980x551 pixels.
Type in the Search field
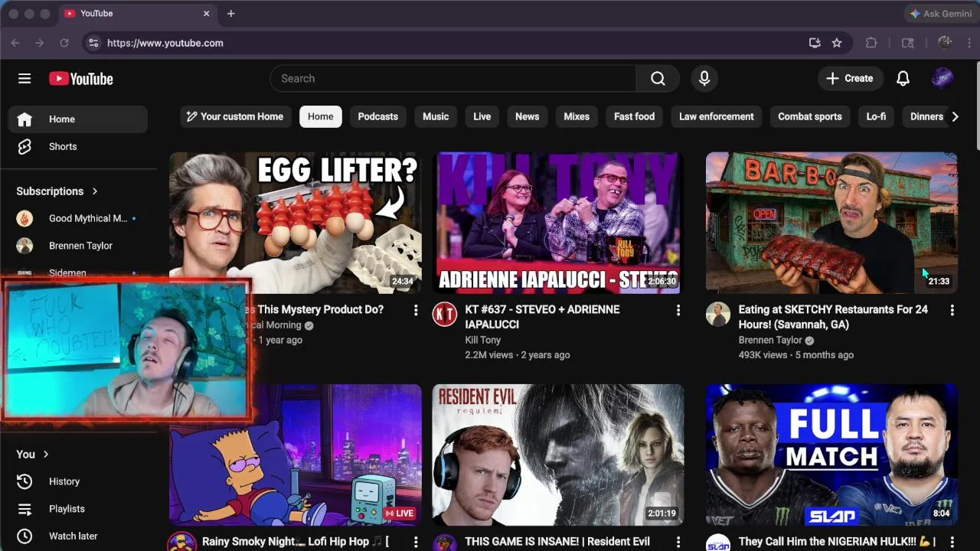tap(452, 79)
